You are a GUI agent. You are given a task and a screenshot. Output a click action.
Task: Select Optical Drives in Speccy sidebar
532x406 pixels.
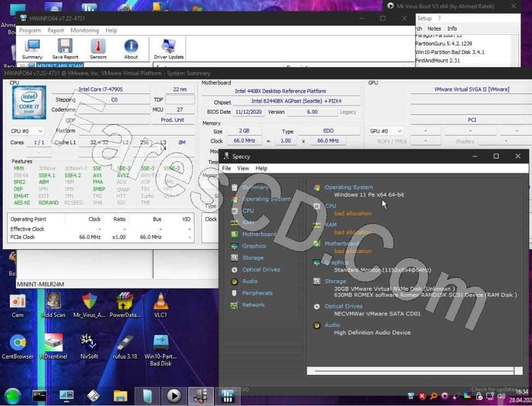coord(261,269)
